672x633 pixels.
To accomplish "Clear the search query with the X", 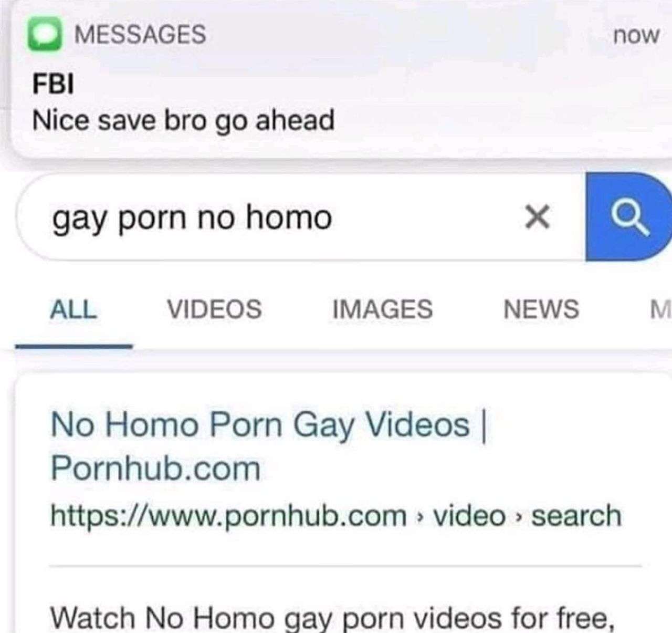I will tap(537, 217).
